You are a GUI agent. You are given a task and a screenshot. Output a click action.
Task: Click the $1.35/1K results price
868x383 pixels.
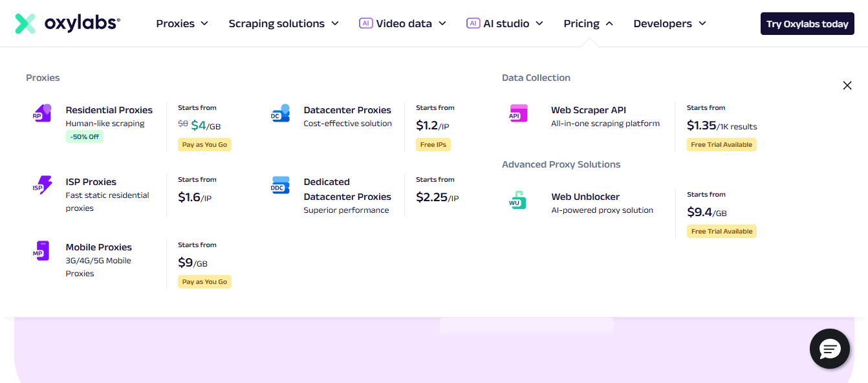(722, 126)
